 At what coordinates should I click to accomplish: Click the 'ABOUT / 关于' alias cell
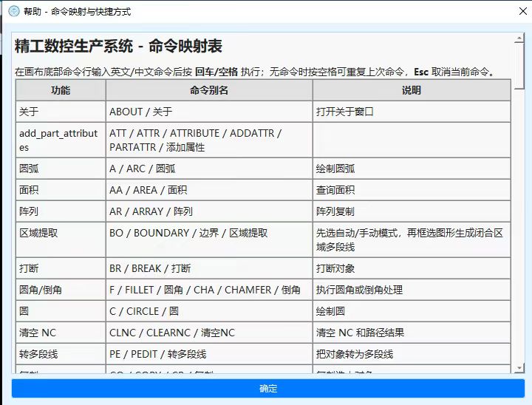tap(209, 112)
